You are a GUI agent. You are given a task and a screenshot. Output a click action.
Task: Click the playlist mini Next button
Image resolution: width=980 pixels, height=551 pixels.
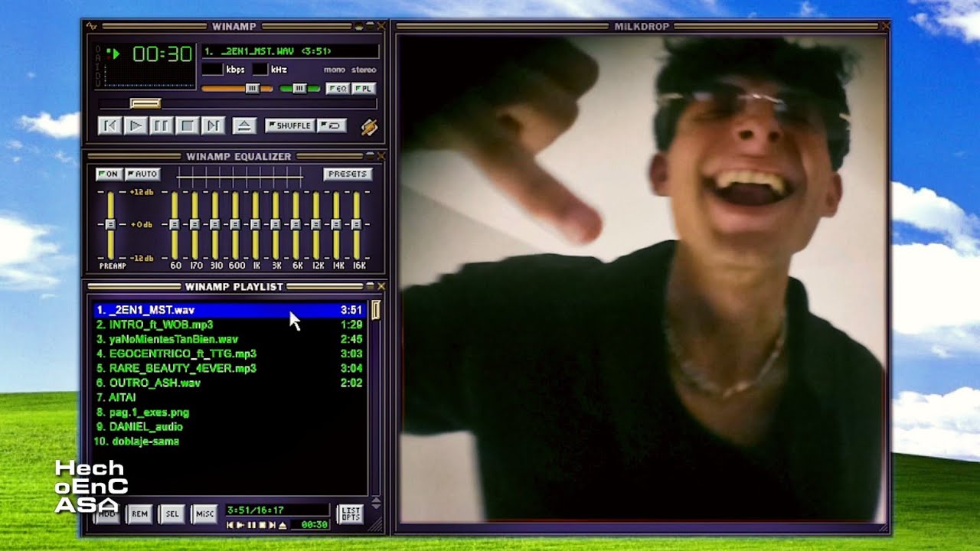click(273, 525)
